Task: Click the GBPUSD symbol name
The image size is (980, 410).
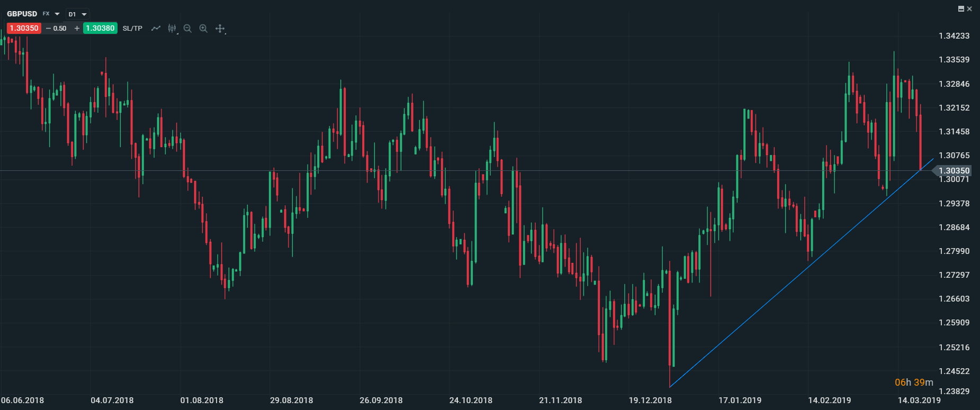Action: [22, 14]
